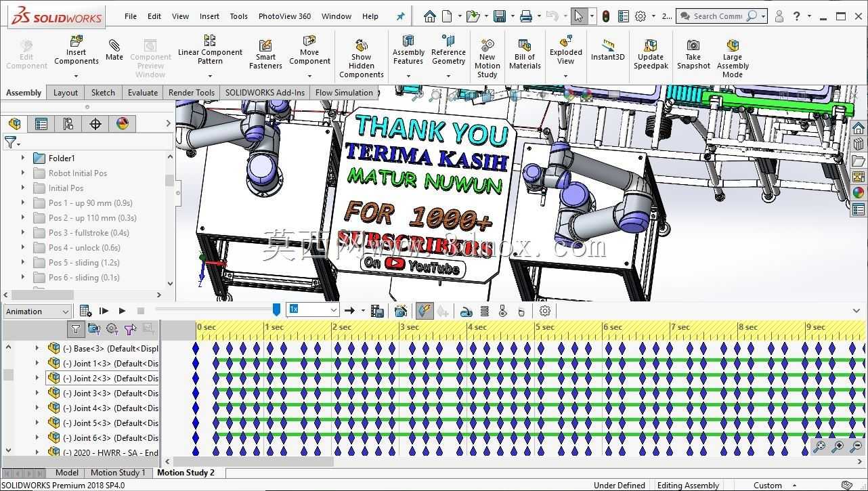
Task: Open Reference Geometry tool
Action: pyautogui.click(x=448, y=51)
